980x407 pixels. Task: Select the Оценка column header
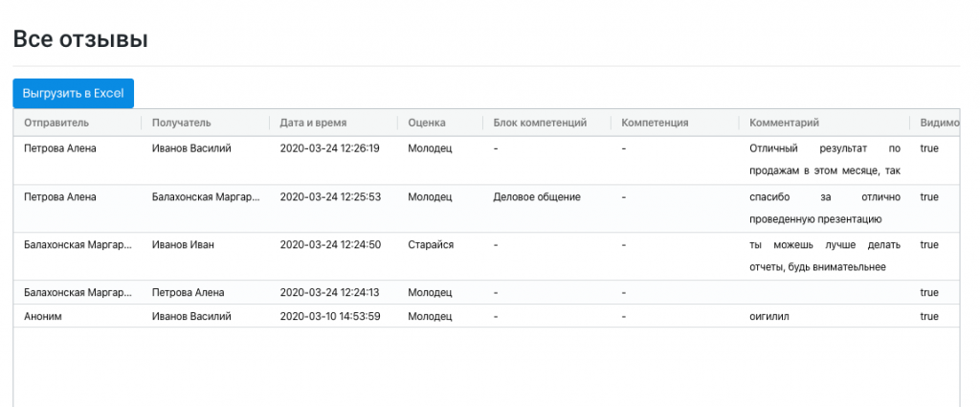click(427, 123)
